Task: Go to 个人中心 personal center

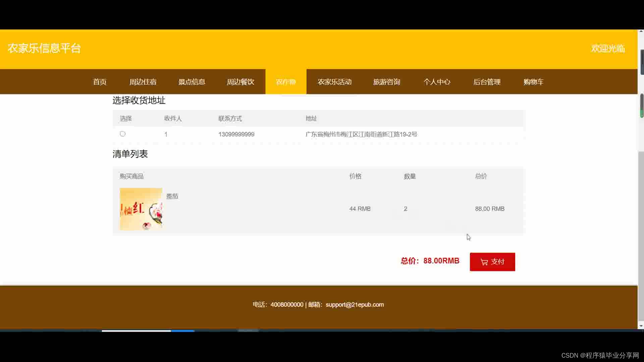Action: point(437,82)
